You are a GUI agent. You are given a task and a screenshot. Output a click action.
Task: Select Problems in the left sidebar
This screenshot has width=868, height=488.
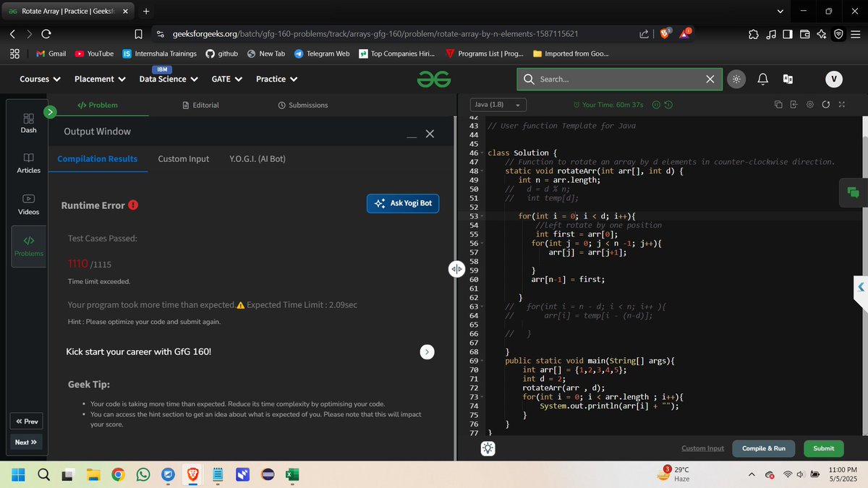[28, 245]
